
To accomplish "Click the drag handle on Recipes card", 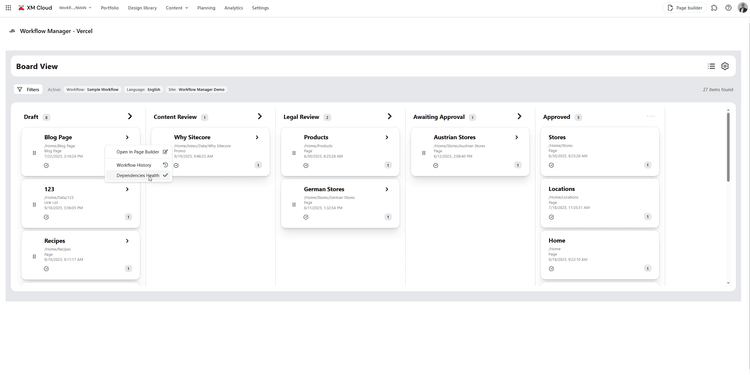I will [34, 256].
